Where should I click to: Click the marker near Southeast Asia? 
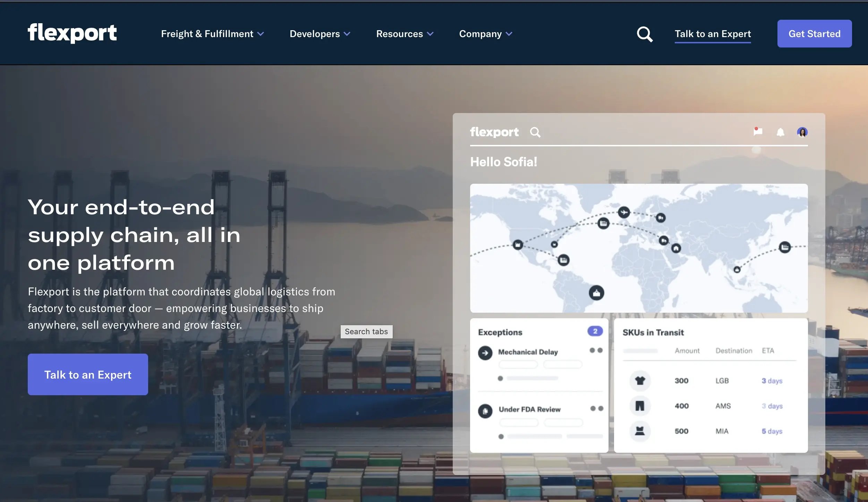click(737, 269)
